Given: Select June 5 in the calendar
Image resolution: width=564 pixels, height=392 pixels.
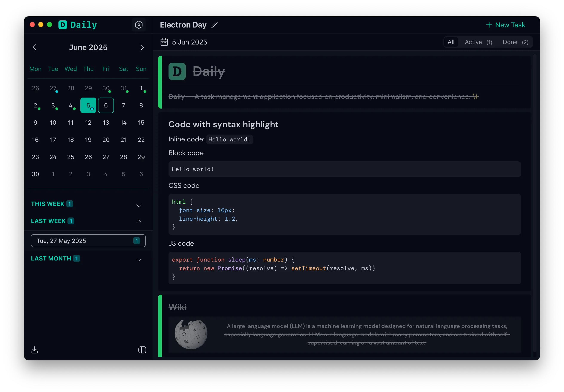Looking at the screenshot, I should tap(88, 105).
